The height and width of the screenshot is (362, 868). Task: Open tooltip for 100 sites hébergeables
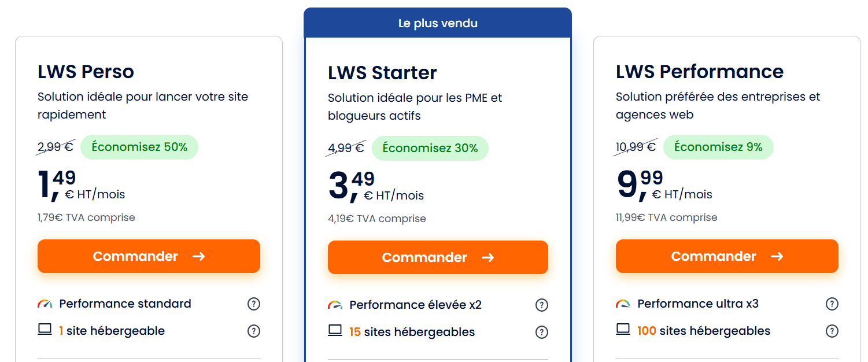click(832, 331)
